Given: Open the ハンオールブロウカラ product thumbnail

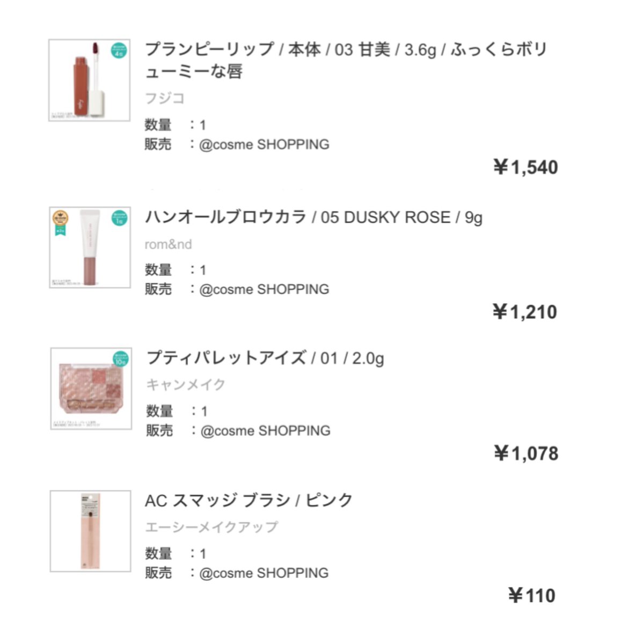Looking at the screenshot, I should click(90, 247).
